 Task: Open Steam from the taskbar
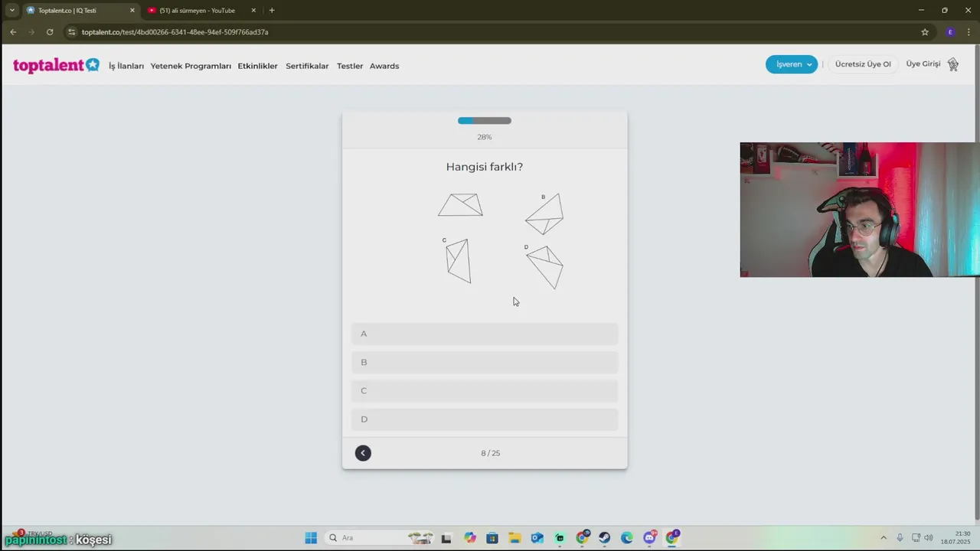(605, 538)
